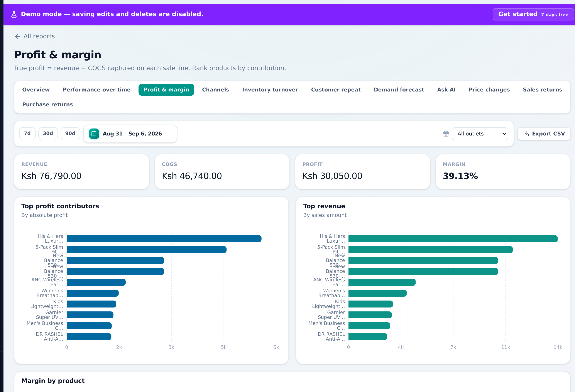Viewport: 575px width, 392px height.
Task: Click the 5-Pack Slim Fit green revenue bar
Action: click(x=431, y=250)
